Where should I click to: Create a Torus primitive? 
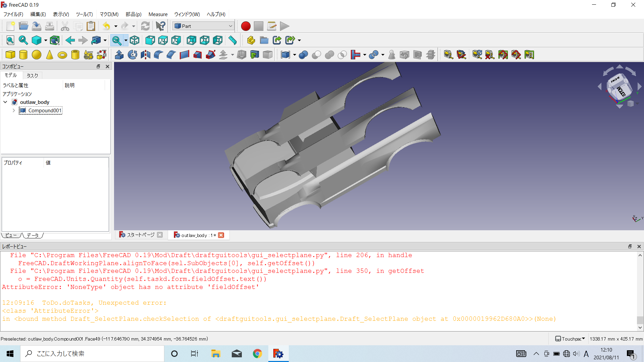pos(62,55)
